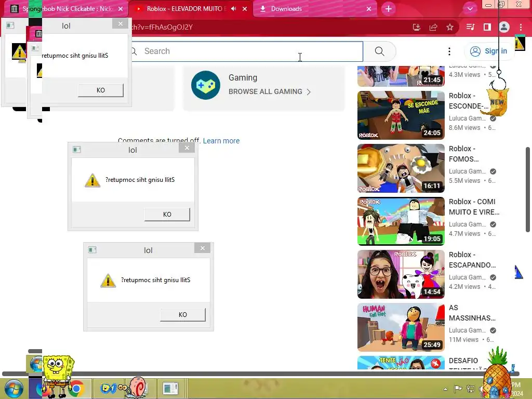Screen dimensions: 532x399
Task: Toggle Chrome side panel icon
Action: [x=487, y=27]
